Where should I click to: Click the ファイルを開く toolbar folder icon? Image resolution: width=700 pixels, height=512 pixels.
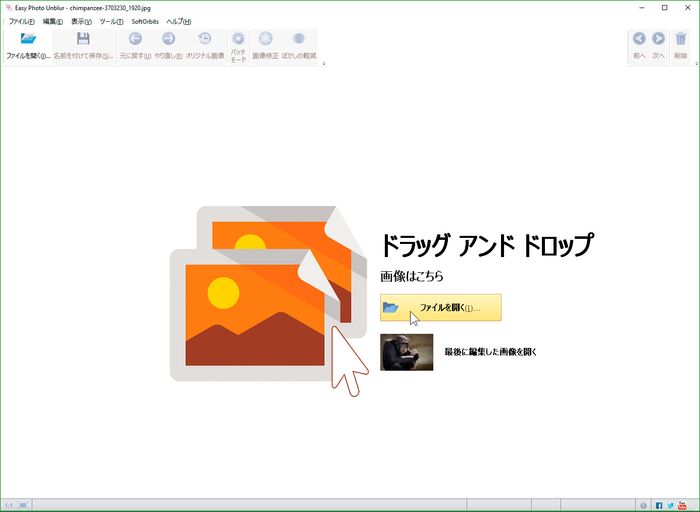tap(28, 40)
